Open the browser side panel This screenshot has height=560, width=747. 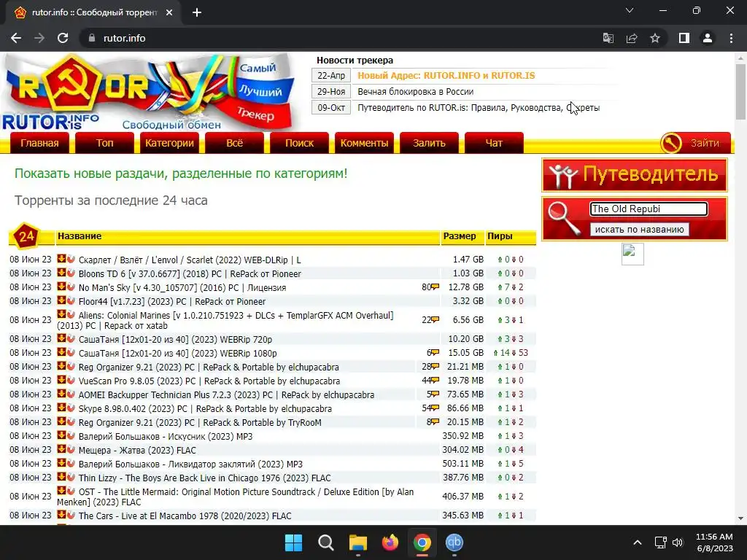coord(684,38)
